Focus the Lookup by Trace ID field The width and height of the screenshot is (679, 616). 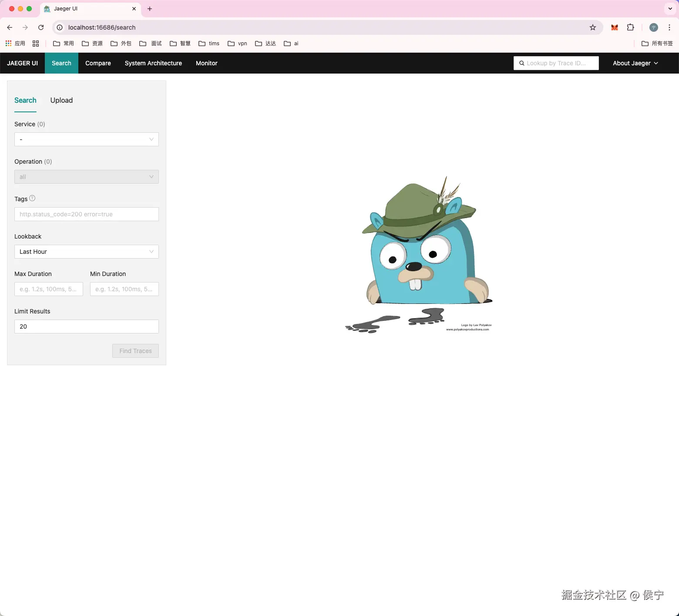(x=556, y=63)
